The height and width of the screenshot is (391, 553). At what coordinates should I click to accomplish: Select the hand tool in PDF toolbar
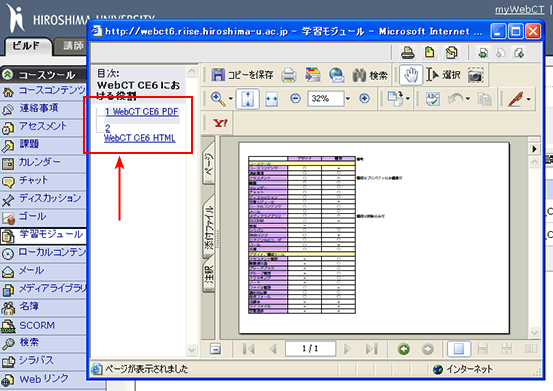(x=411, y=75)
